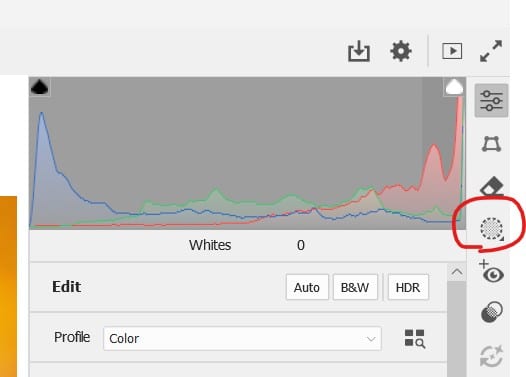The height and width of the screenshot is (377, 526).
Task: Open Camera Raw preferences gear icon
Action: (401, 51)
